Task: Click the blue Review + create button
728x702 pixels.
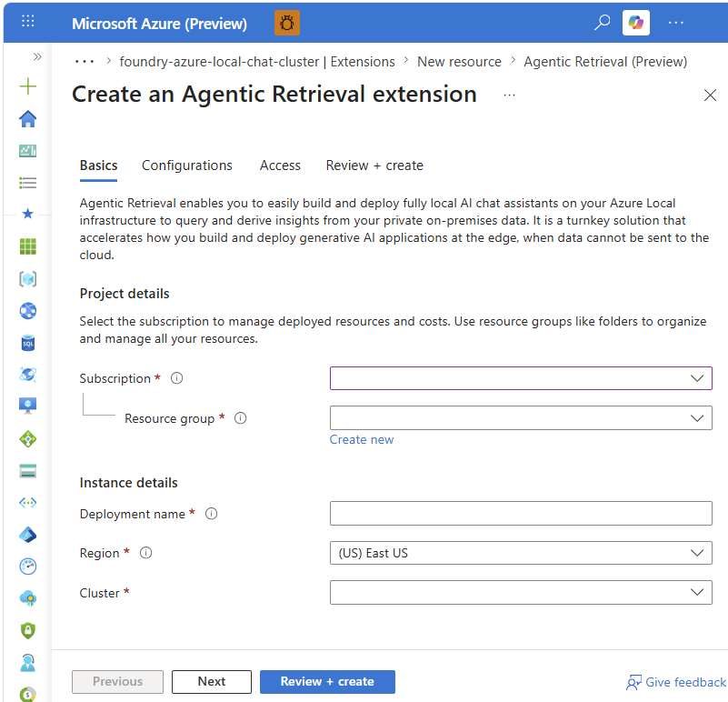Action: pos(327,682)
